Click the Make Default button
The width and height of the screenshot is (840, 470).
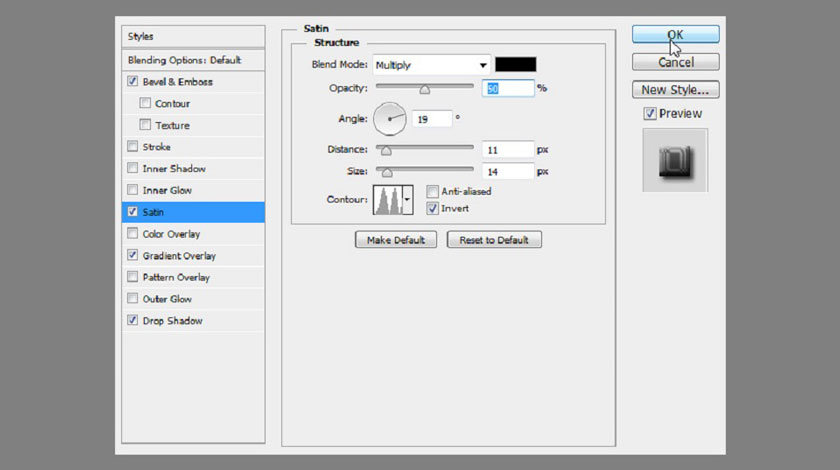[x=396, y=240]
